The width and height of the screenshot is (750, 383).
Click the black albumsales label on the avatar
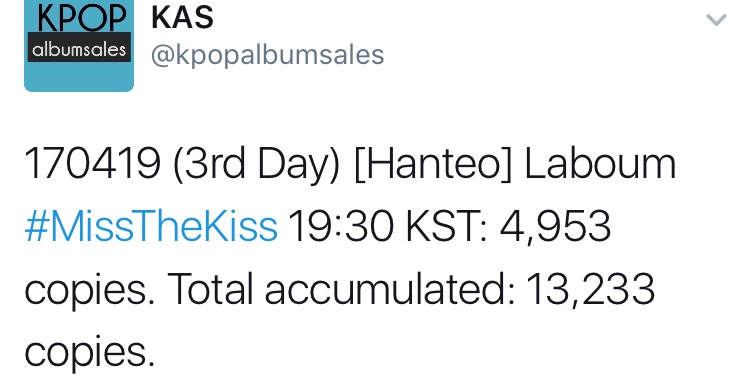tap(79, 49)
